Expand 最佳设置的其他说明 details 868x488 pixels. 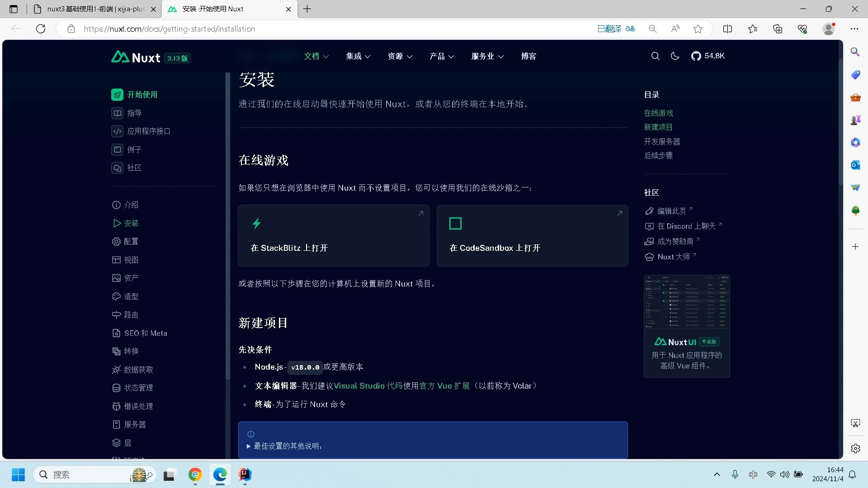(284, 446)
